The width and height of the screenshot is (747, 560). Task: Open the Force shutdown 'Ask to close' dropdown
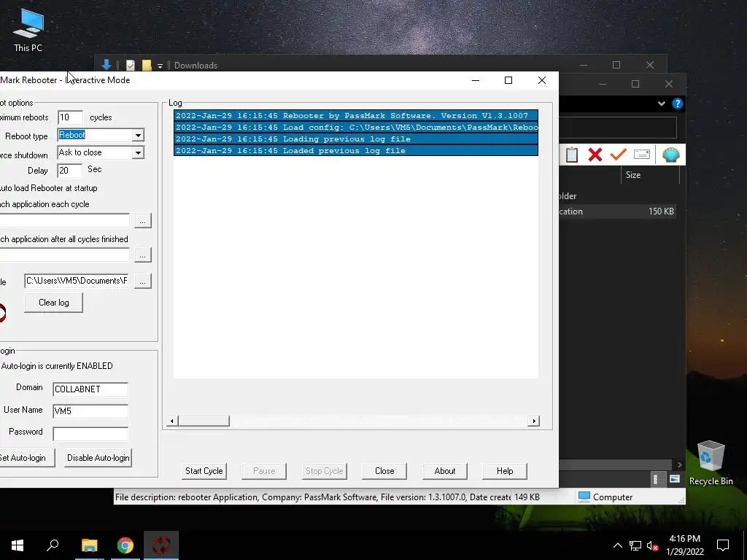tap(138, 153)
